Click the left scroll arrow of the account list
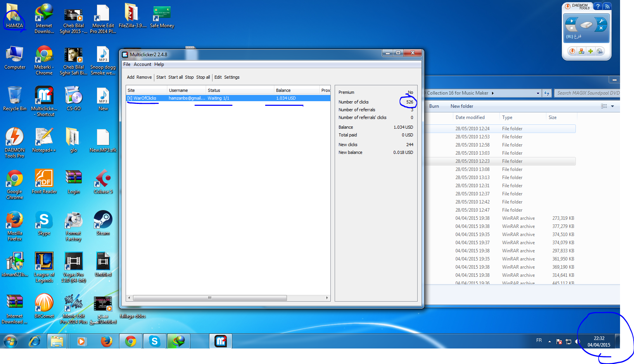The image size is (634, 364). pos(129,298)
